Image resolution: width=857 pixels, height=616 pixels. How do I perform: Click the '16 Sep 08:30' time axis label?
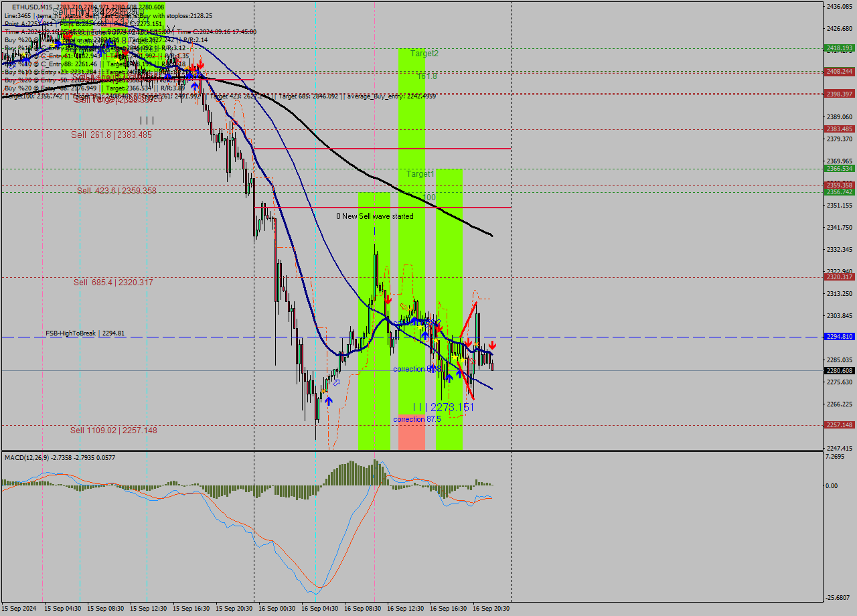[362, 609]
